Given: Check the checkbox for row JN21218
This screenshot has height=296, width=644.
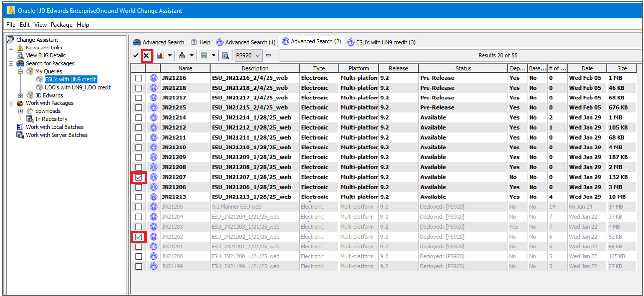Looking at the screenshot, I should pyautogui.click(x=139, y=88).
